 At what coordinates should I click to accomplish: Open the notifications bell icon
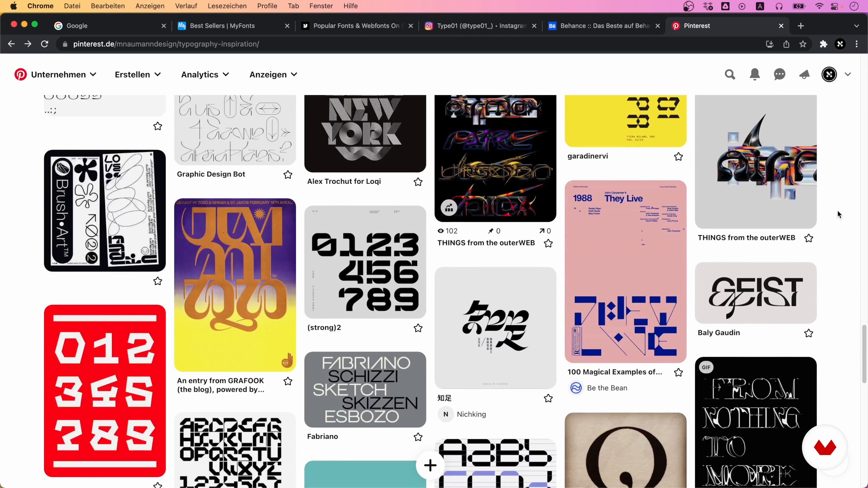click(x=755, y=74)
